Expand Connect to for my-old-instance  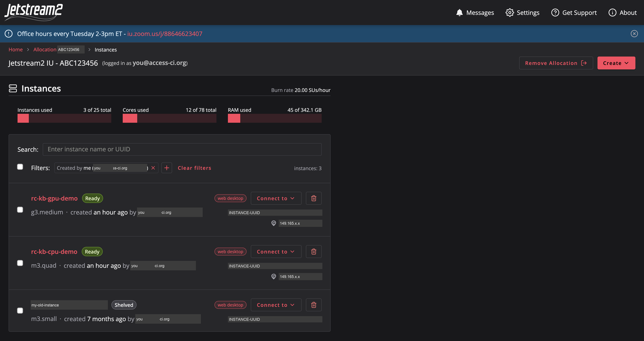coord(276,305)
